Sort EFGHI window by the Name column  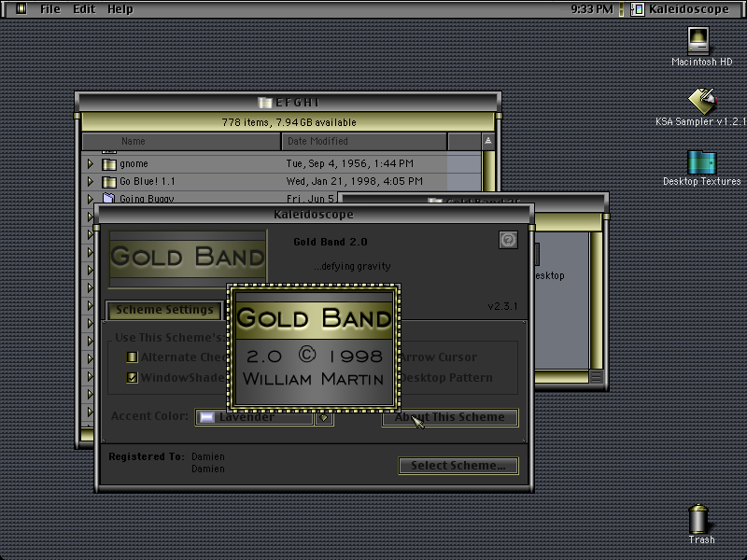tap(181, 142)
